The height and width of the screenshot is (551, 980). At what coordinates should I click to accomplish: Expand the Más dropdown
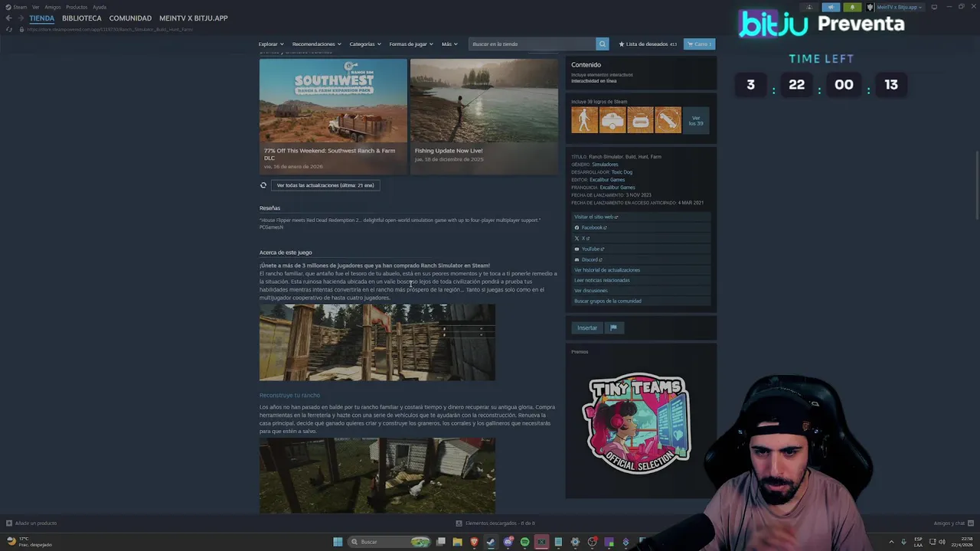tap(449, 44)
